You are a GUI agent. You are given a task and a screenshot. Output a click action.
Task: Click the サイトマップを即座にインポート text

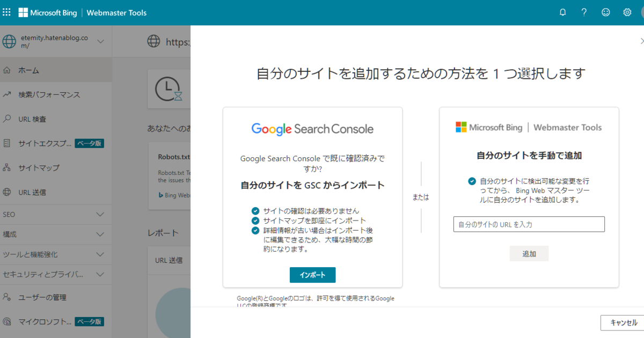pyautogui.click(x=314, y=221)
